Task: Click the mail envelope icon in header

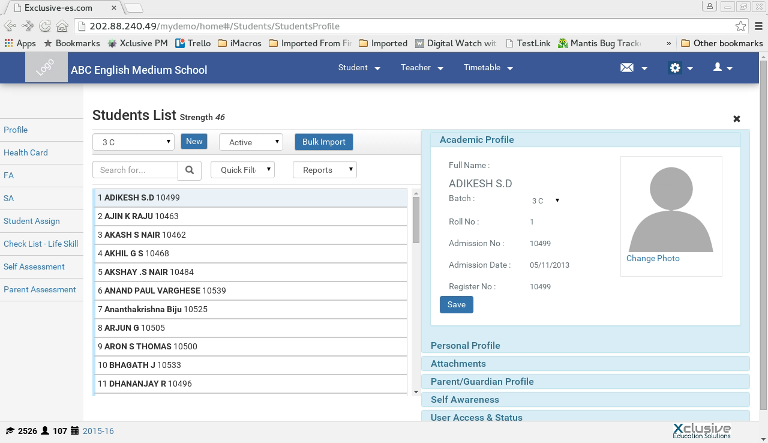Action: [x=627, y=68]
